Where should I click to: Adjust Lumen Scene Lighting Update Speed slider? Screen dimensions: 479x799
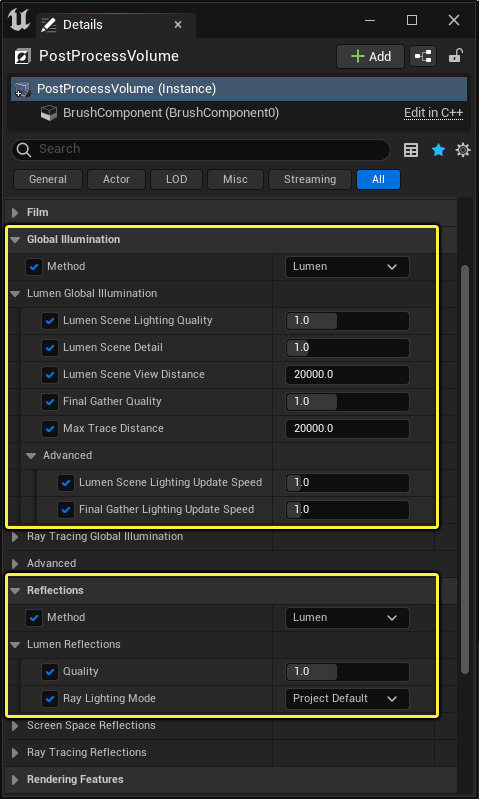[347, 483]
